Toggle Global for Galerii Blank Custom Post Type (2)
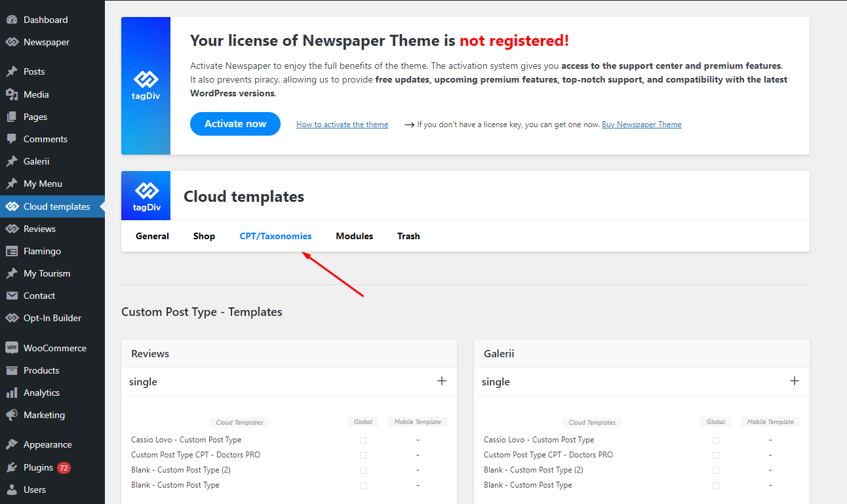Image resolution: width=847 pixels, height=504 pixels. [716, 471]
